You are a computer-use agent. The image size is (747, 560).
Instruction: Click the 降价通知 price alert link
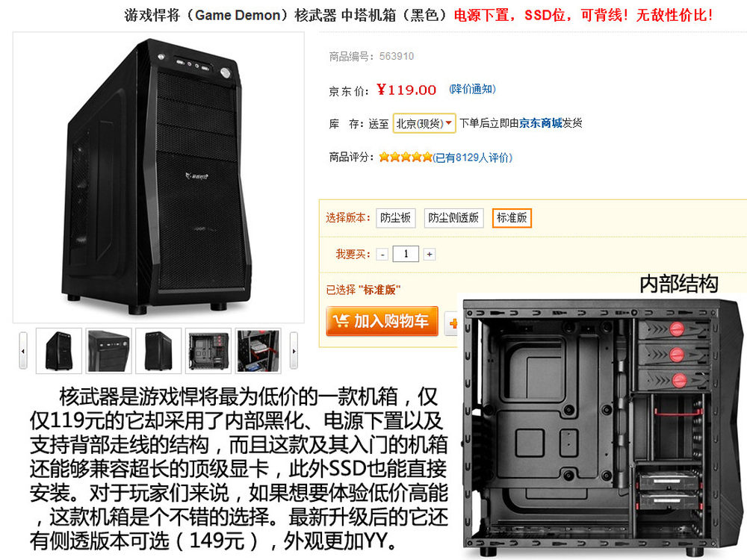(473, 89)
